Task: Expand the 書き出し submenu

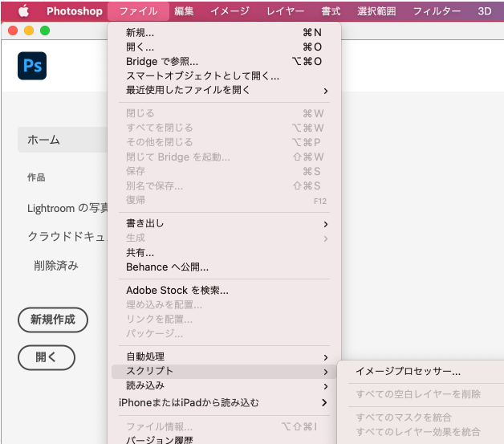Action: tap(224, 224)
